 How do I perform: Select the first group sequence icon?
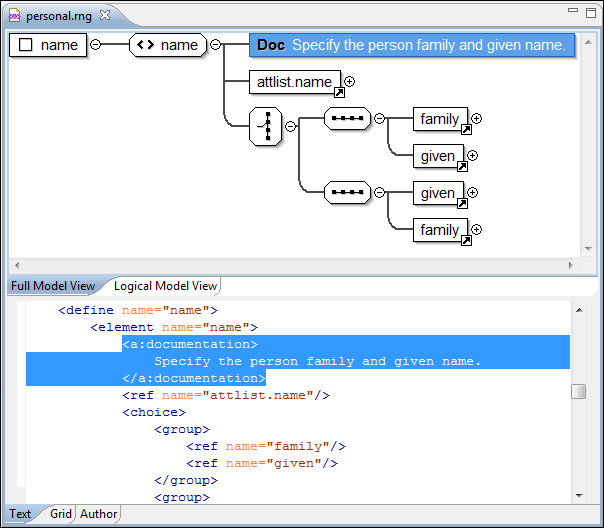tap(347, 119)
